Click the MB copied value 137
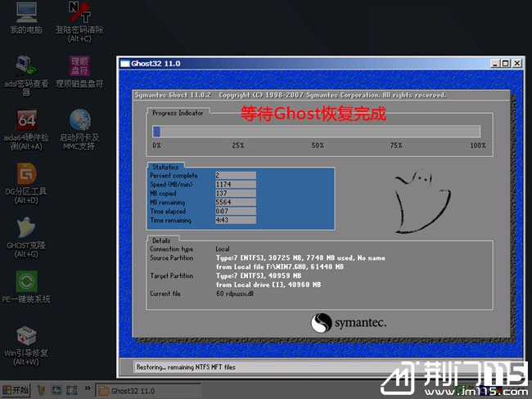 236,193
